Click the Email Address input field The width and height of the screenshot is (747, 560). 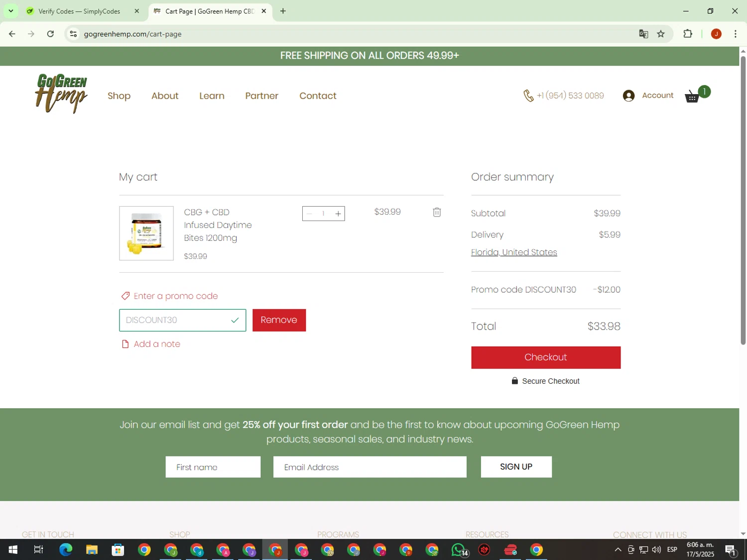[x=370, y=467]
